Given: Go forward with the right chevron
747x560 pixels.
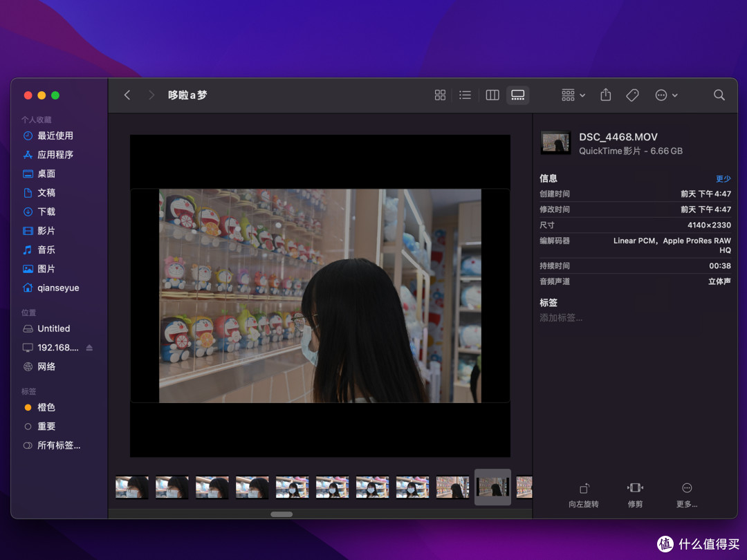Looking at the screenshot, I should coord(151,95).
